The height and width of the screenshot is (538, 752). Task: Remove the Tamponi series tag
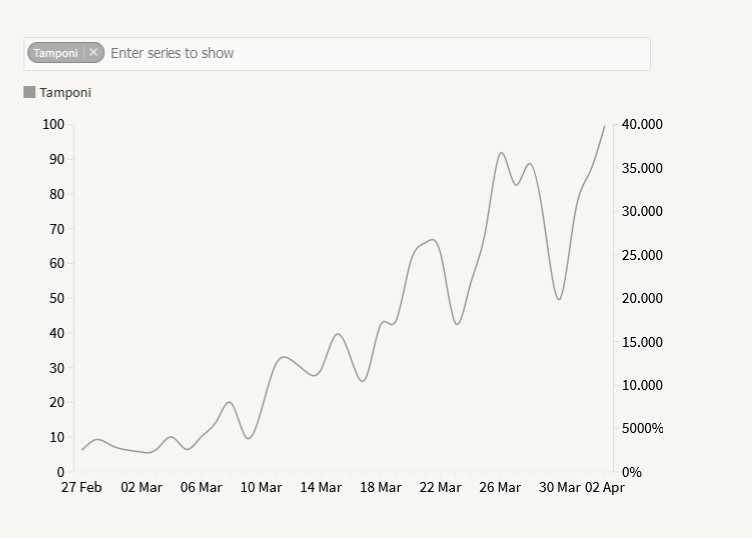[93, 52]
